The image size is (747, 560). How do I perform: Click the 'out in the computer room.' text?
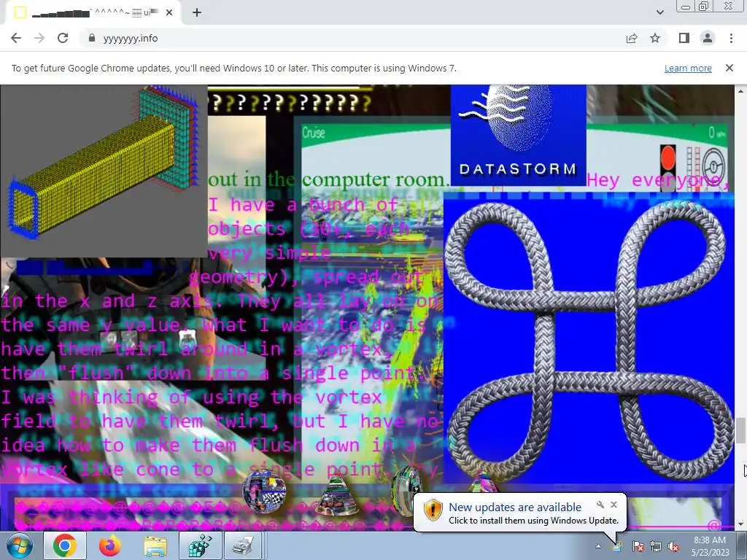329,179
